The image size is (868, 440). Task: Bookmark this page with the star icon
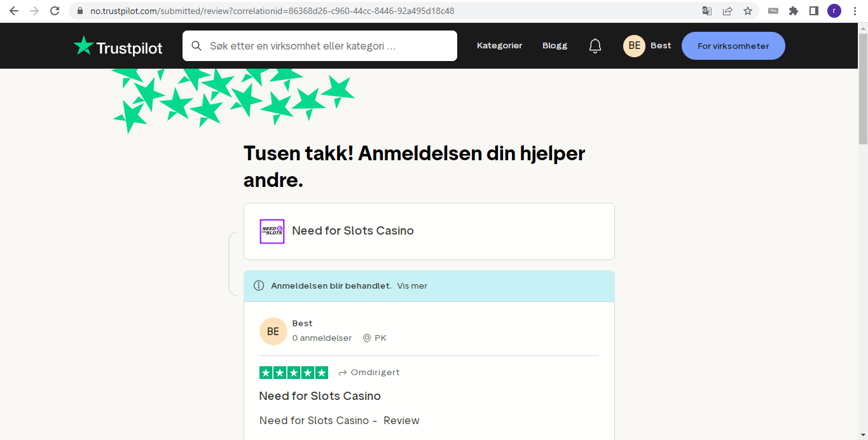click(748, 11)
